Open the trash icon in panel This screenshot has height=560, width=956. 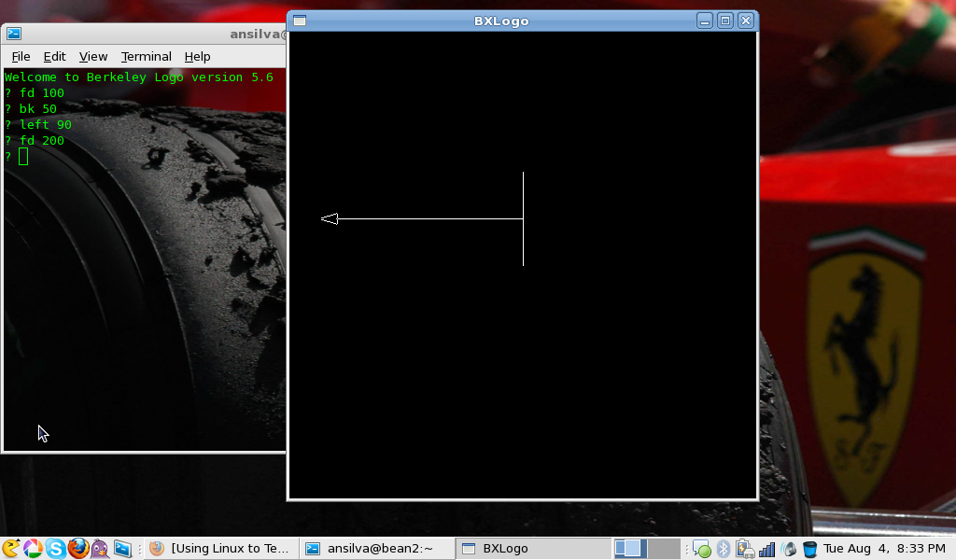click(x=809, y=549)
